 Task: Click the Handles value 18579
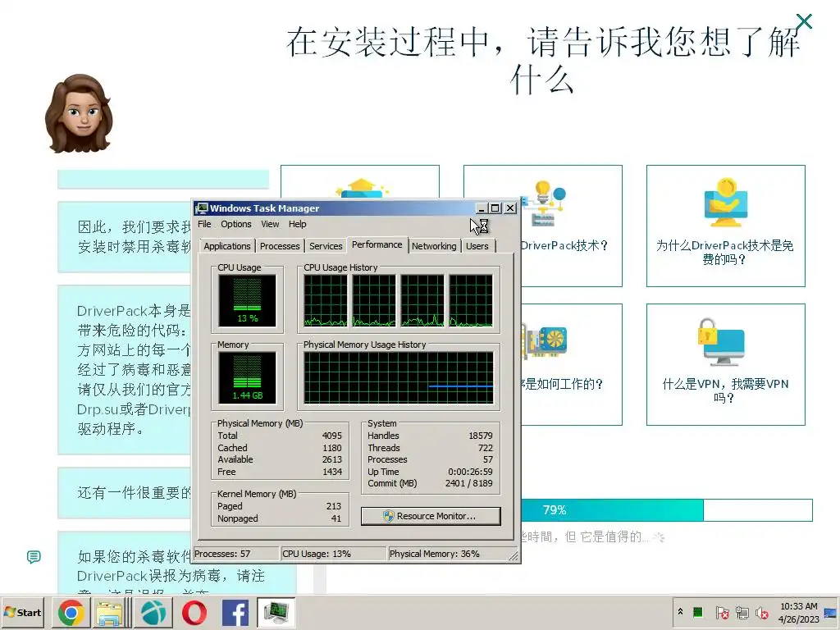481,436
